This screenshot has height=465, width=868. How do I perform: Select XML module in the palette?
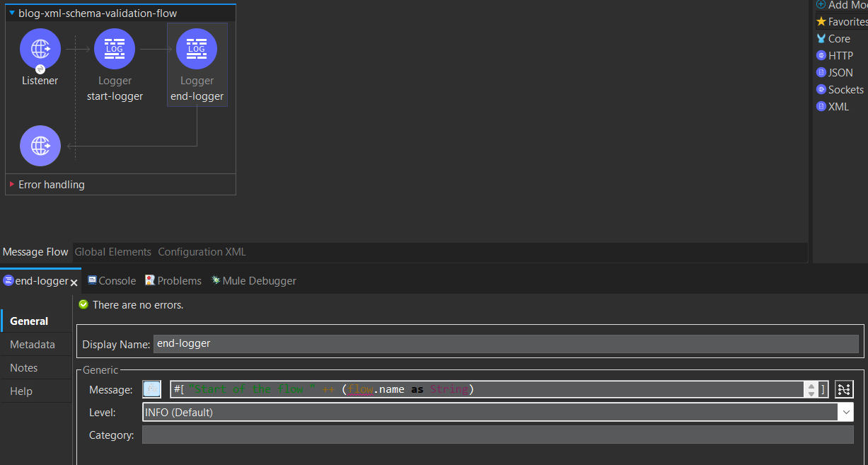coord(838,107)
